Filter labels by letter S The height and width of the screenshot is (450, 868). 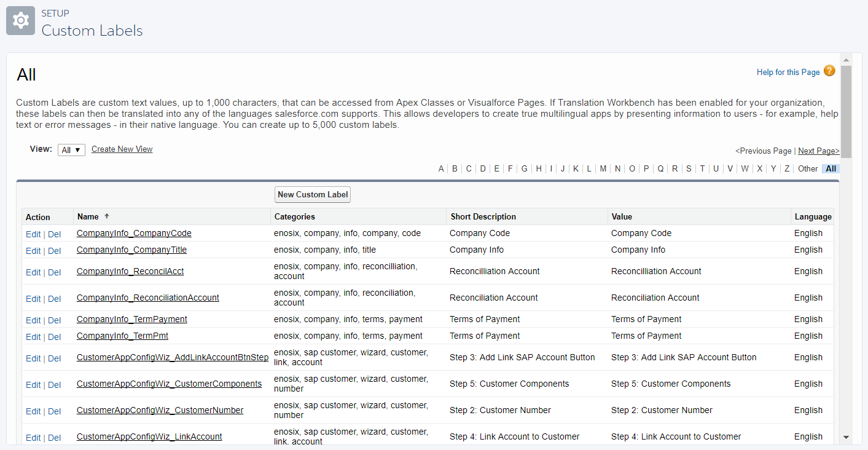point(689,168)
